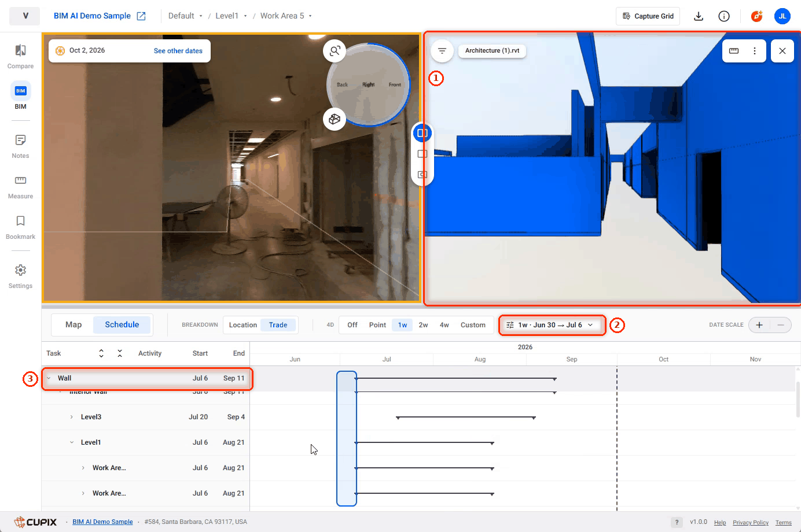The image size is (801, 532).
Task: Set 4D window to 4w
Action: click(x=444, y=325)
